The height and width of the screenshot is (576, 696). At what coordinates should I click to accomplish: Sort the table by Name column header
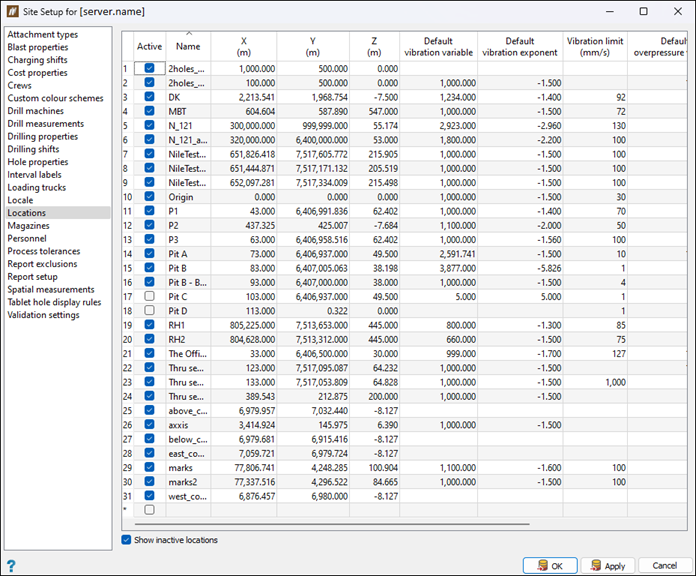pyautogui.click(x=188, y=46)
